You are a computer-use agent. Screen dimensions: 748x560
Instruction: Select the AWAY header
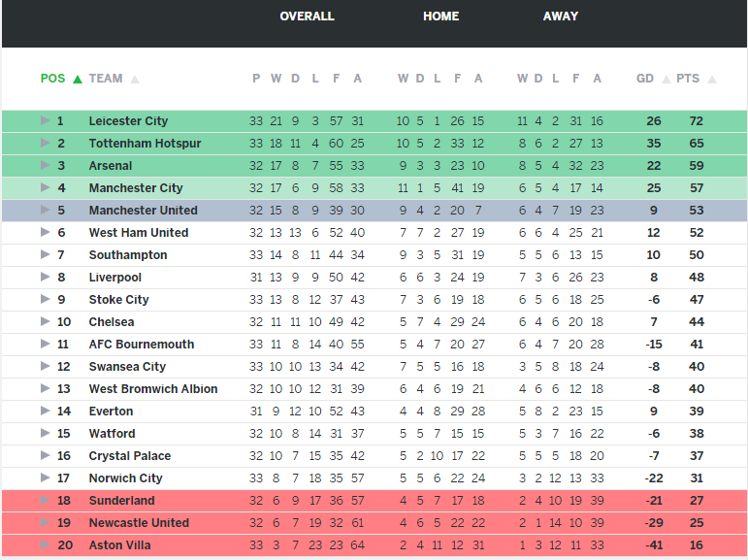(x=561, y=16)
